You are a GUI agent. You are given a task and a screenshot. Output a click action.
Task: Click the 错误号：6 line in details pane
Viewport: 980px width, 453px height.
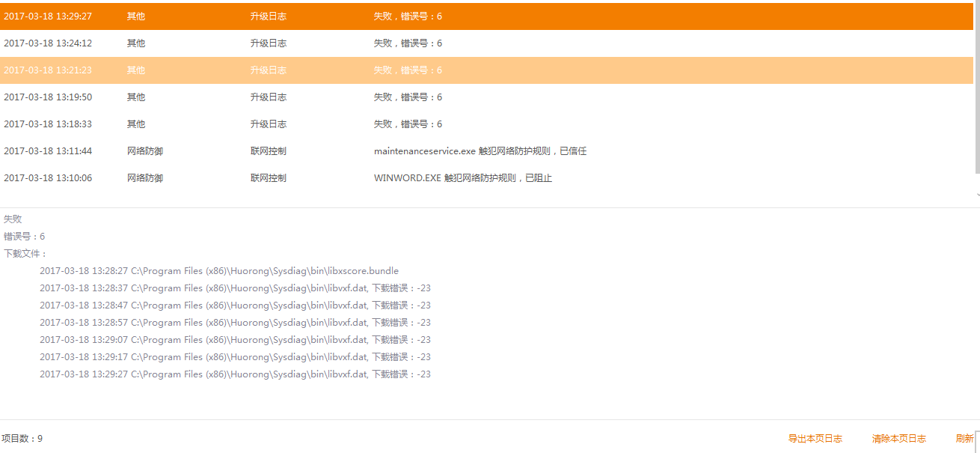[x=24, y=237]
